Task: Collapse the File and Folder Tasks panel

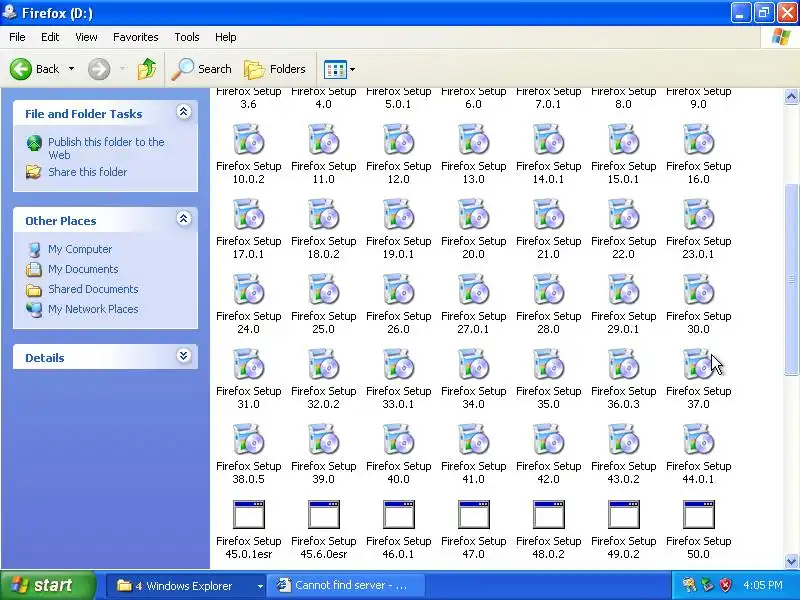Action: click(x=183, y=112)
